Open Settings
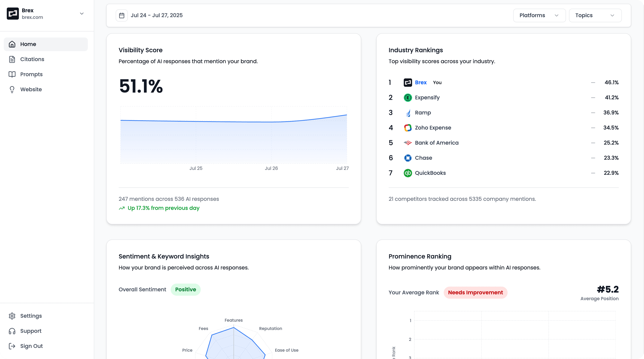This screenshot has width=644, height=359. click(x=46, y=316)
